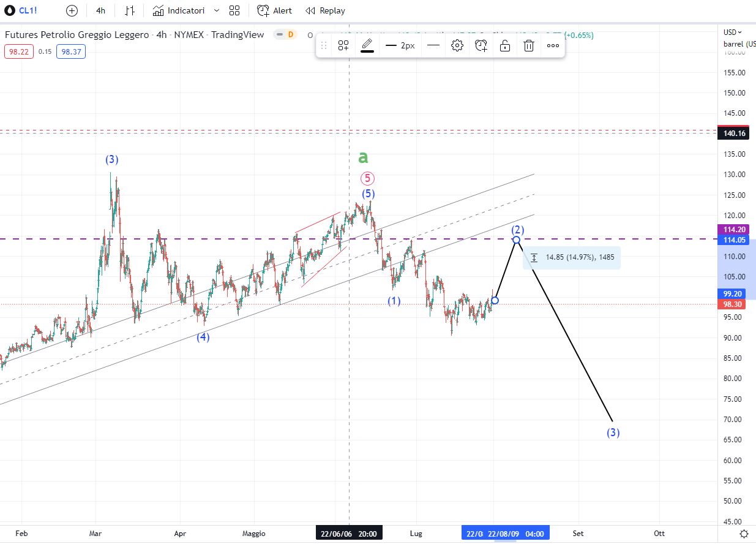
Task: Open the Indicatori menu
Action: point(179,10)
